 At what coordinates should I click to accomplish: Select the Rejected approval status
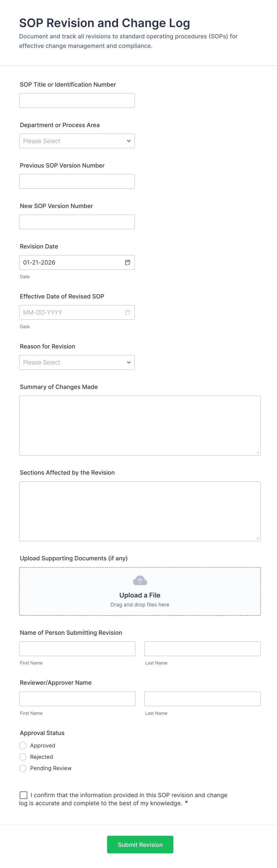click(23, 757)
